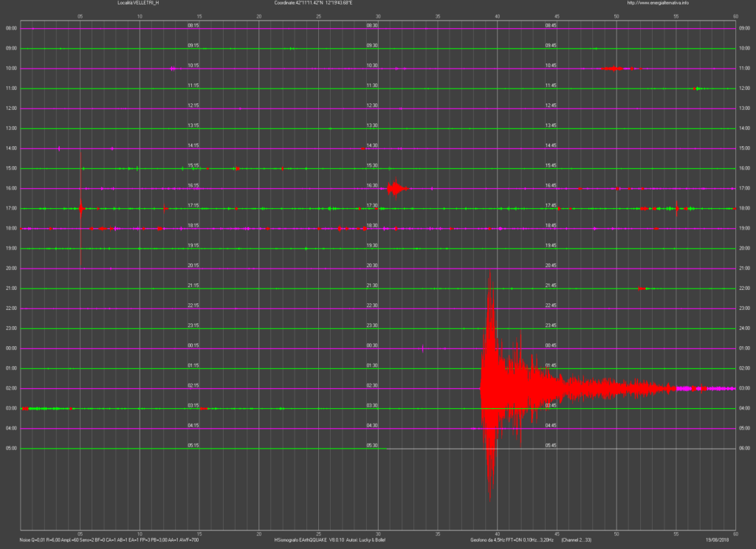Click the 10:45 quarter-hour label

(x=551, y=65)
